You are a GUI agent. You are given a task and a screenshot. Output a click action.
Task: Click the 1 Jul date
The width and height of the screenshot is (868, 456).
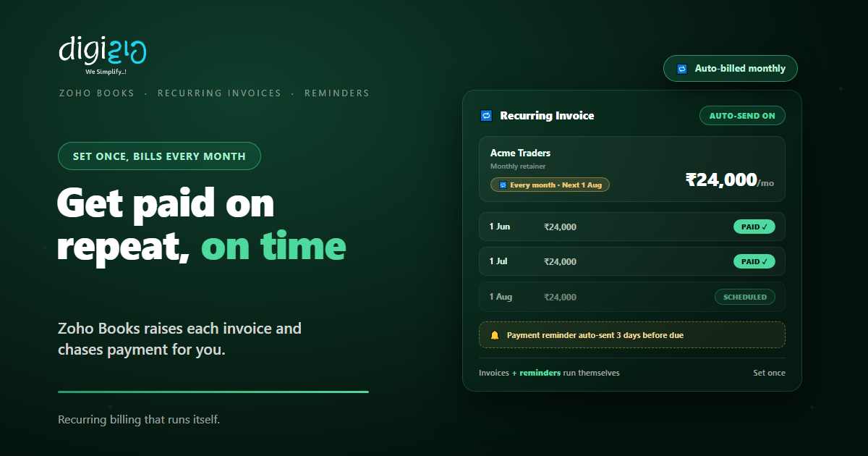(498, 261)
